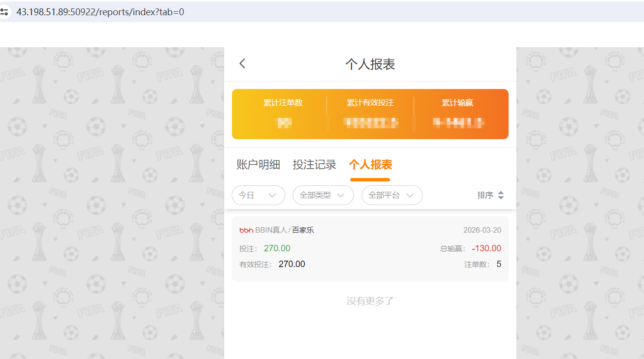Viewport: 644px width, 359px height.
Task: Click the red -130.00 总输赢 amount
Action: [x=486, y=248]
